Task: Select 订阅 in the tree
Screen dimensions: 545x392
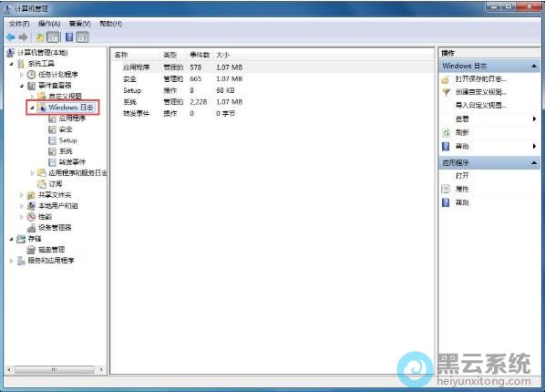Action: [x=56, y=184]
